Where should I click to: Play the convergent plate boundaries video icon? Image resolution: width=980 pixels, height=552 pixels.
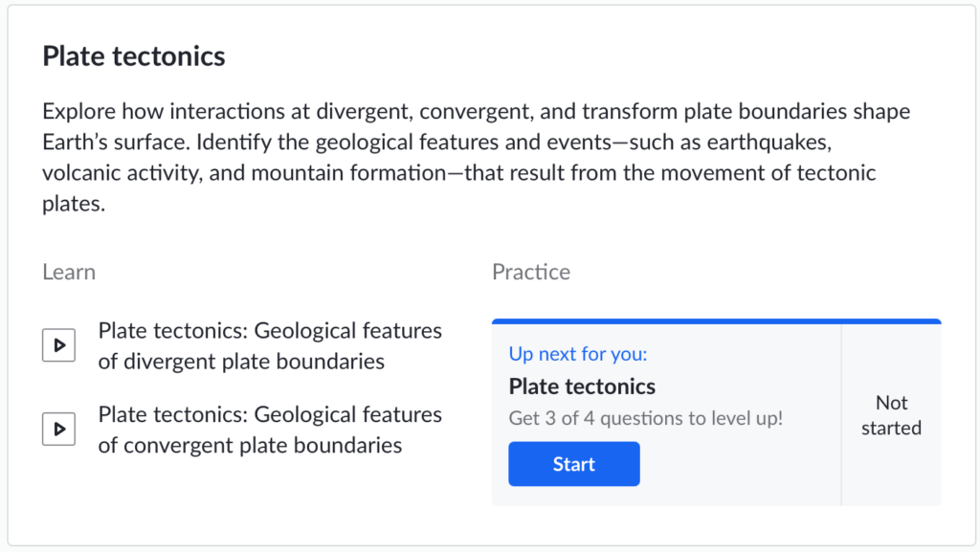58,430
